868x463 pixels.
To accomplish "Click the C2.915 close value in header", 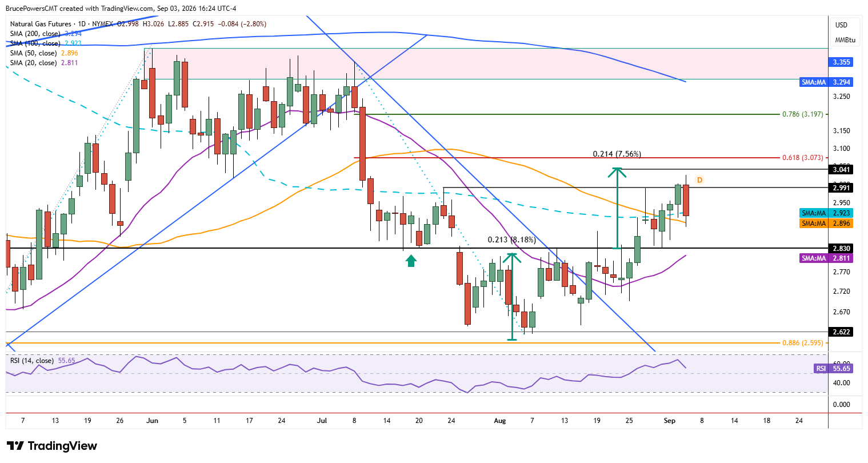I will tap(203, 24).
